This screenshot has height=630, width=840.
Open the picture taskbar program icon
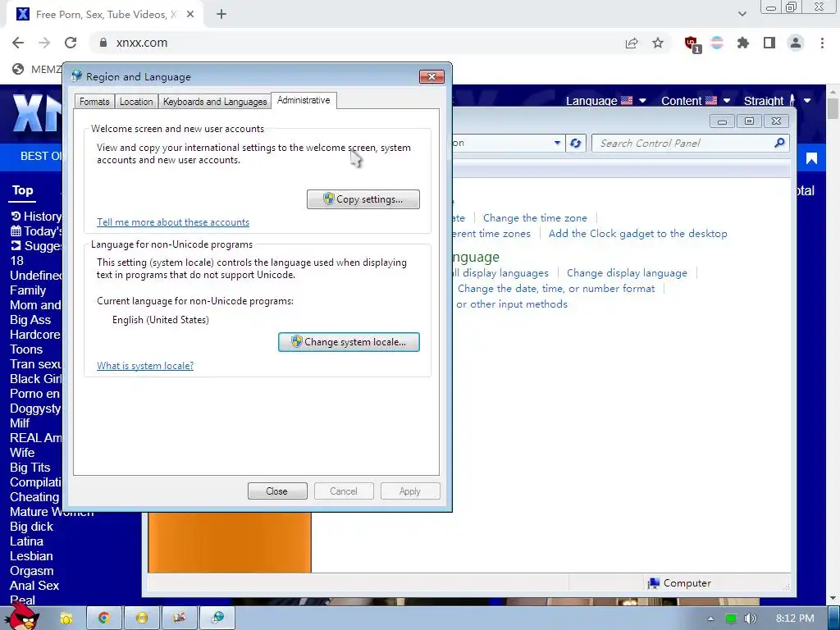click(x=179, y=619)
